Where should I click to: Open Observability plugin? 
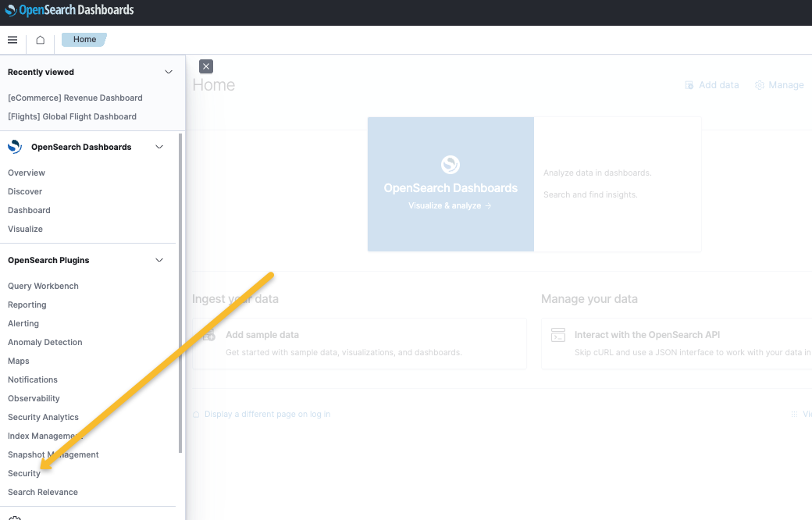(34, 398)
